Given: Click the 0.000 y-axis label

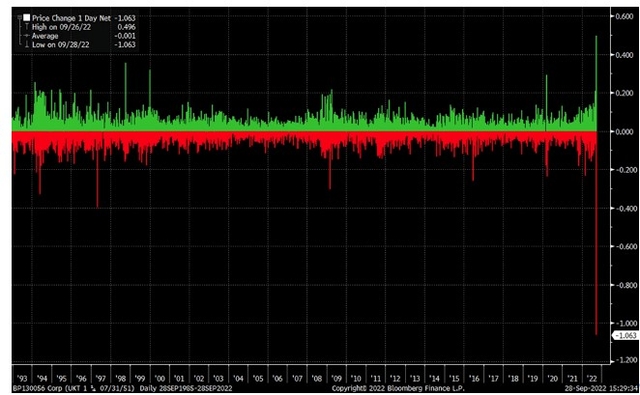Looking at the screenshot, I should coord(624,131).
